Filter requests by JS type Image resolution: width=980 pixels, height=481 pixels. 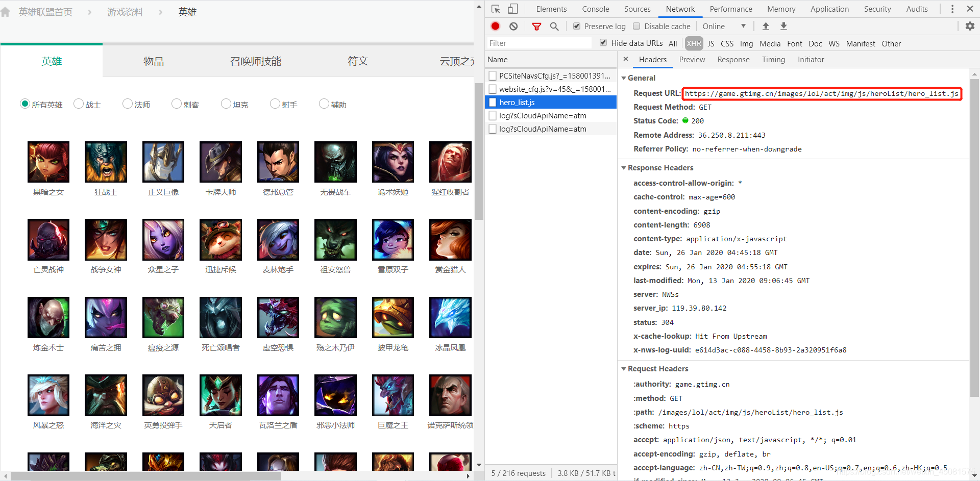pos(711,43)
